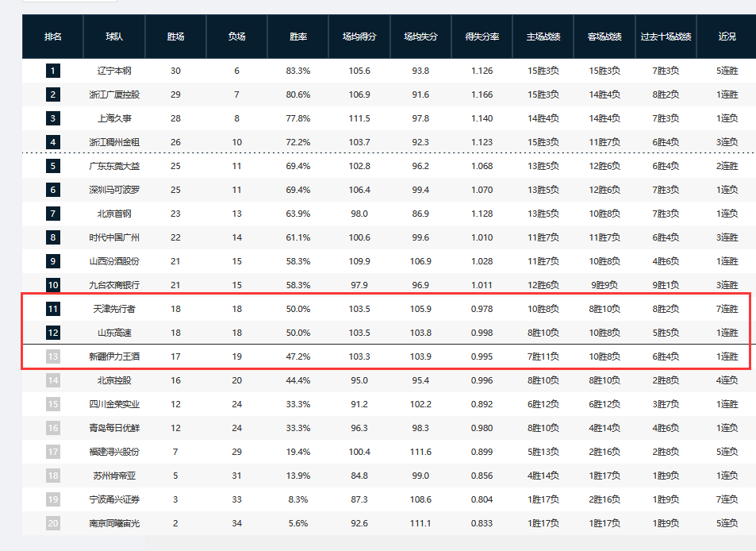
Task: Click 5.6% win rate for 南京同曦宙光
Action: tap(298, 523)
